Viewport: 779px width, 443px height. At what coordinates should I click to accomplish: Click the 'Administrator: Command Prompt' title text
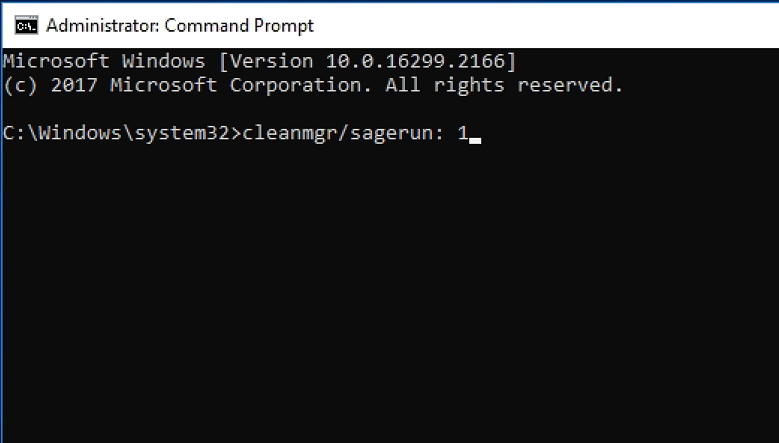click(x=180, y=25)
